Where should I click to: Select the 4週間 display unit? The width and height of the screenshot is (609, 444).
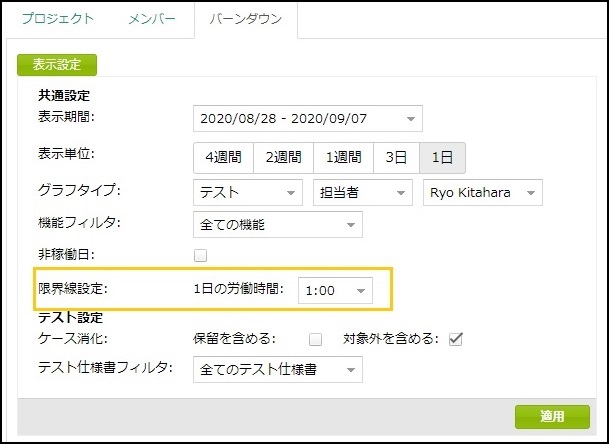tap(223, 157)
